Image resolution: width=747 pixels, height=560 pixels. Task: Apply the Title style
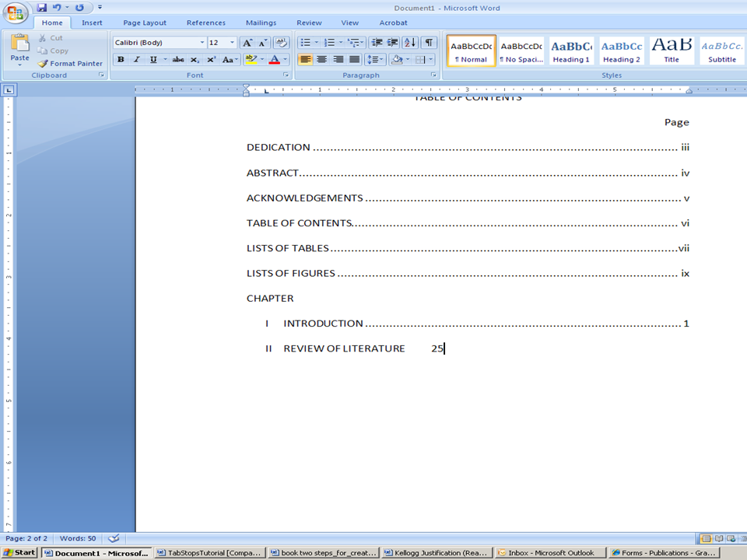click(x=672, y=51)
